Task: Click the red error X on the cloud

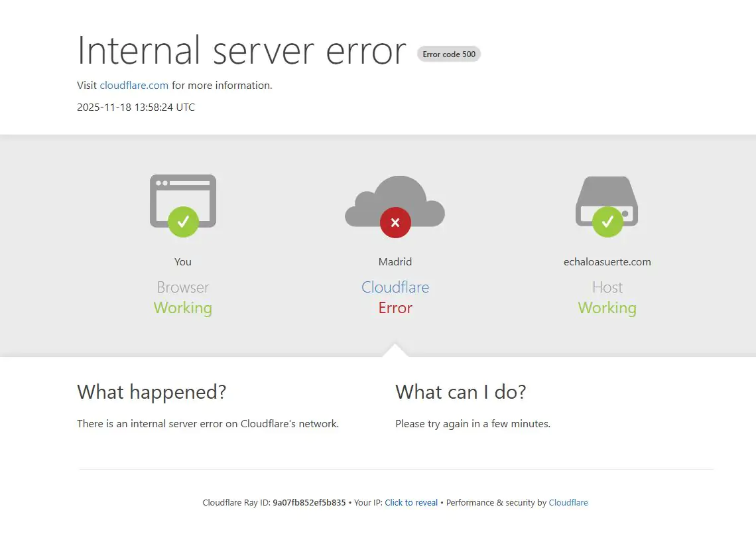Action: pos(395,222)
